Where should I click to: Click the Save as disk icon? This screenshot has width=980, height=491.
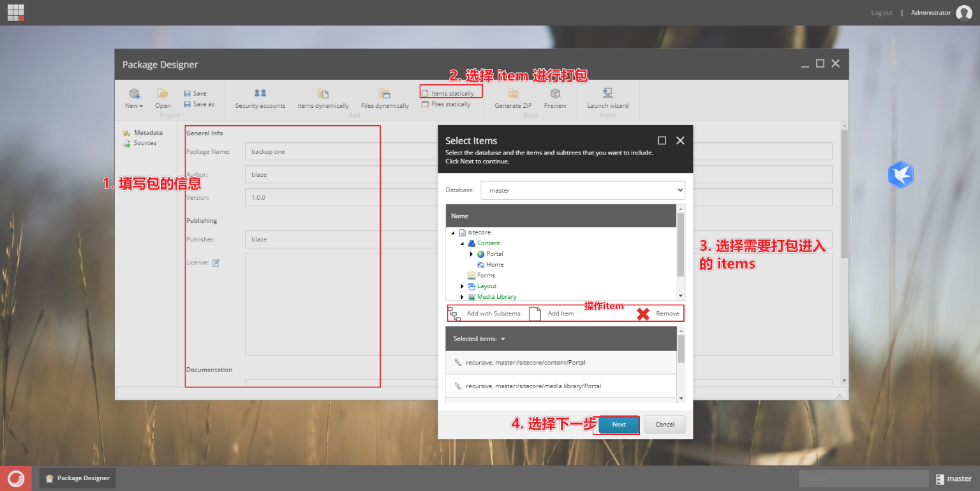pyautogui.click(x=187, y=104)
